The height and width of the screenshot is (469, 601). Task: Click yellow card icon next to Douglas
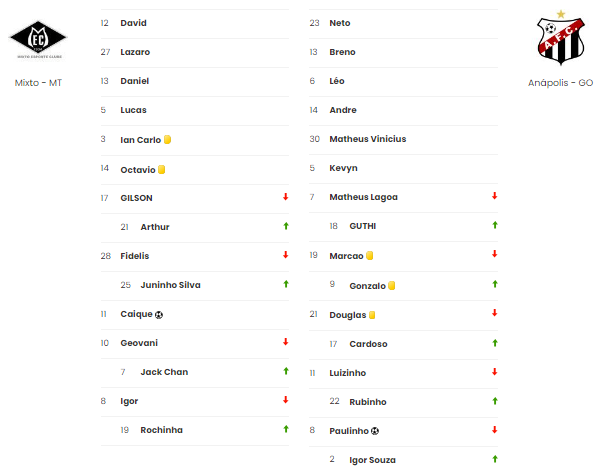pos(372,315)
